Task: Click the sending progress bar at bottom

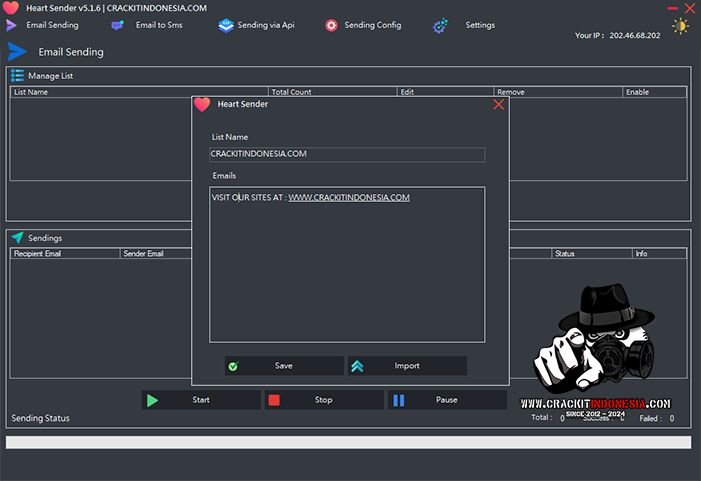Action: tap(348, 442)
